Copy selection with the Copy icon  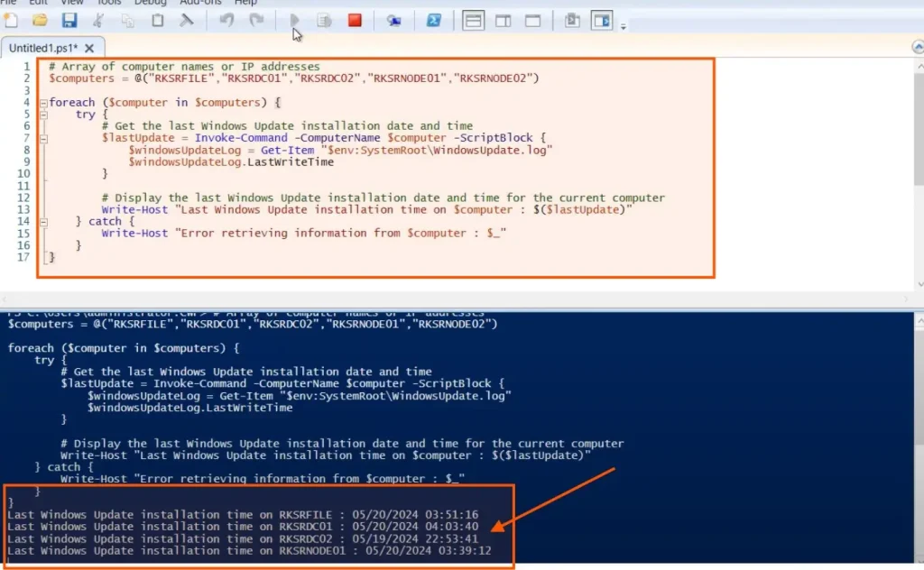(x=128, y=21)
